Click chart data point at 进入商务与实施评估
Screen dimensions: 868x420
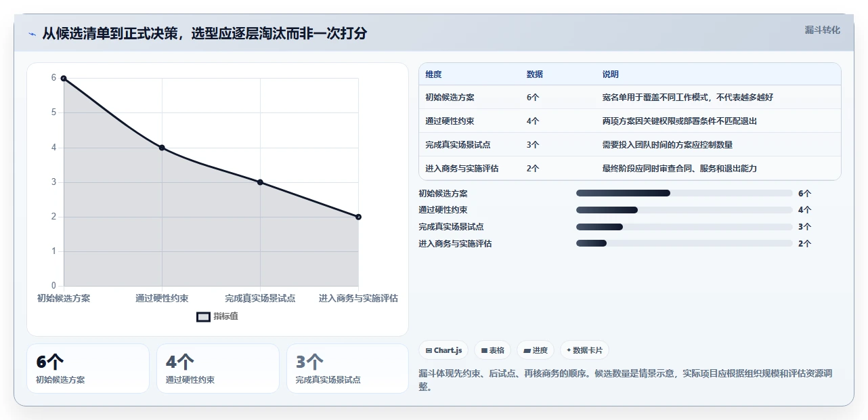point(358,217)
